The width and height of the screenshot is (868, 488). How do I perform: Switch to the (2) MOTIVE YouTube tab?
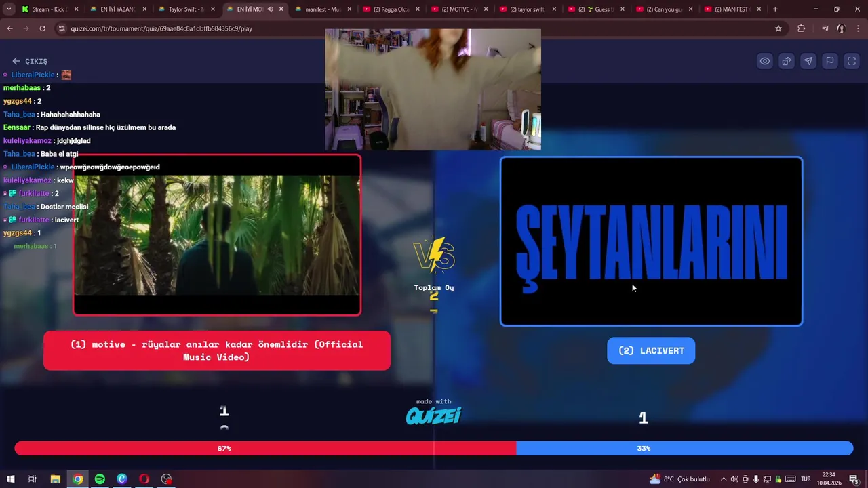click(460, 9)
